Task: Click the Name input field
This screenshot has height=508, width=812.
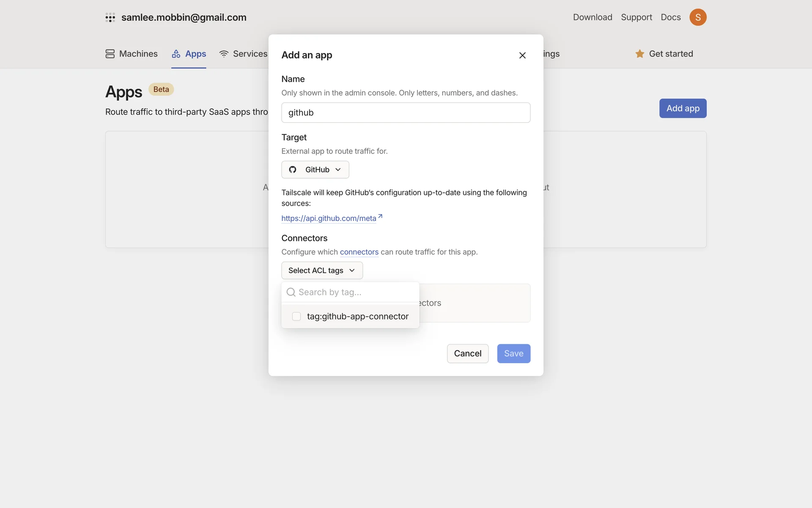Action: [x=406, y=113]
